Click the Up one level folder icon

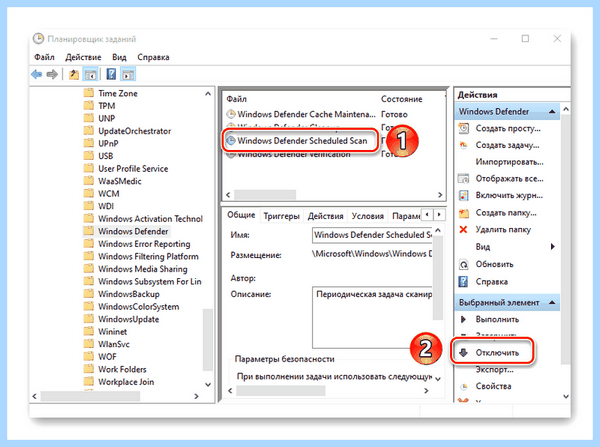point(73,74)
